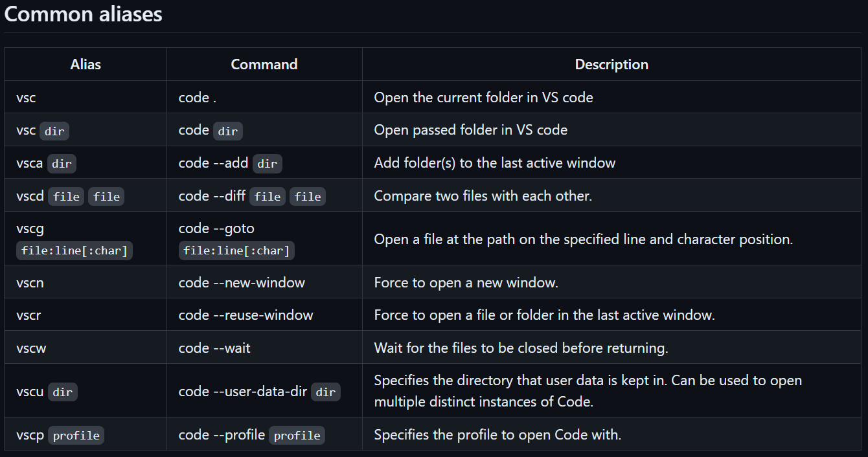The image size is (868, 457).
Task: Click the "code --new-window" command
Action: [x=242, y=283]
